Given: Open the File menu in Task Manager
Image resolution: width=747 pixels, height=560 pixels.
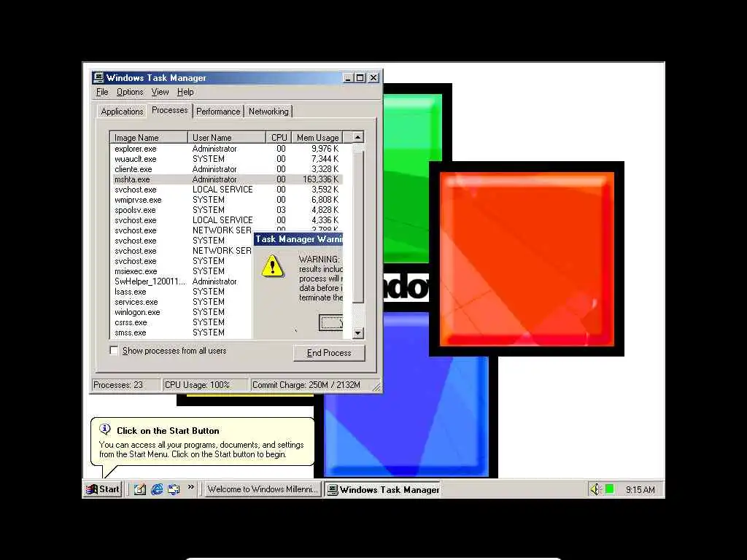Looking at the screenshot, I should pos(102,92).
